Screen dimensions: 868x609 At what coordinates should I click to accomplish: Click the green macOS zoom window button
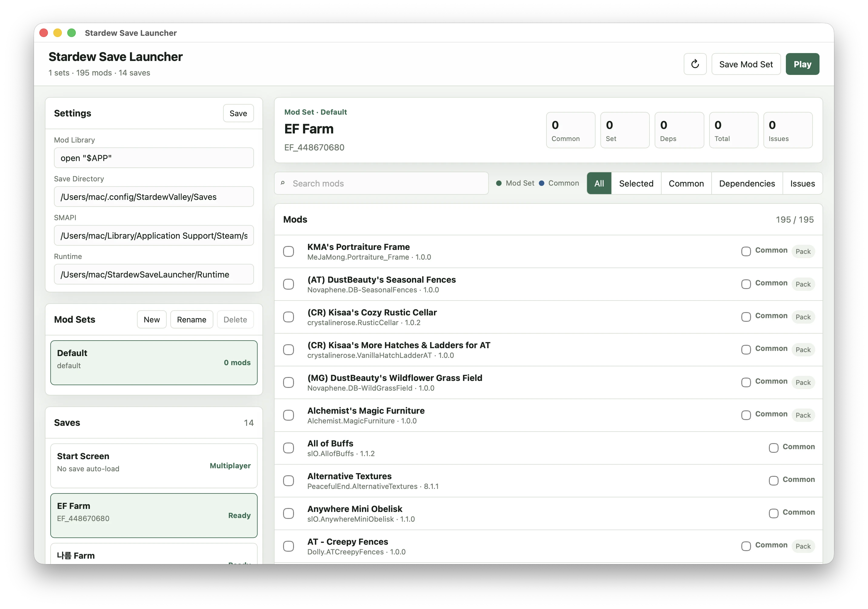pyautogui.click(x=72, y=33)
